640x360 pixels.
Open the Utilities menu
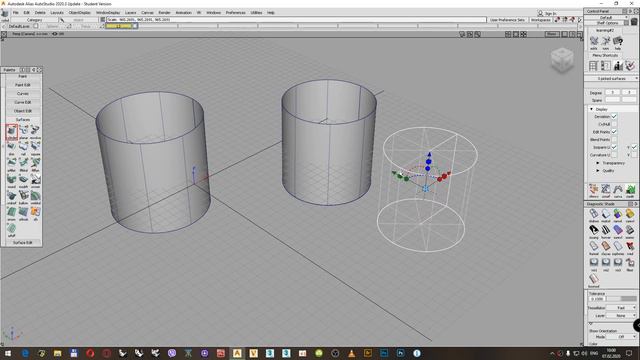point(256,13)
